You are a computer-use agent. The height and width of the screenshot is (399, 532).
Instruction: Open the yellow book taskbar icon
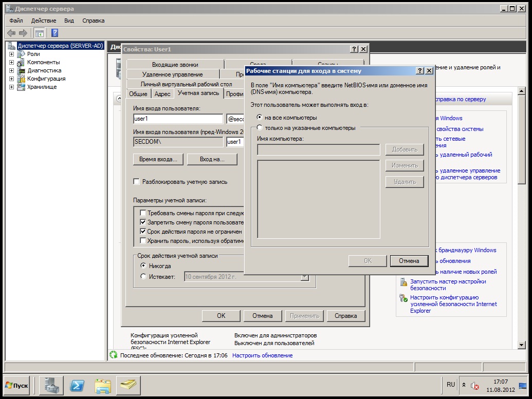coord(129,386)
